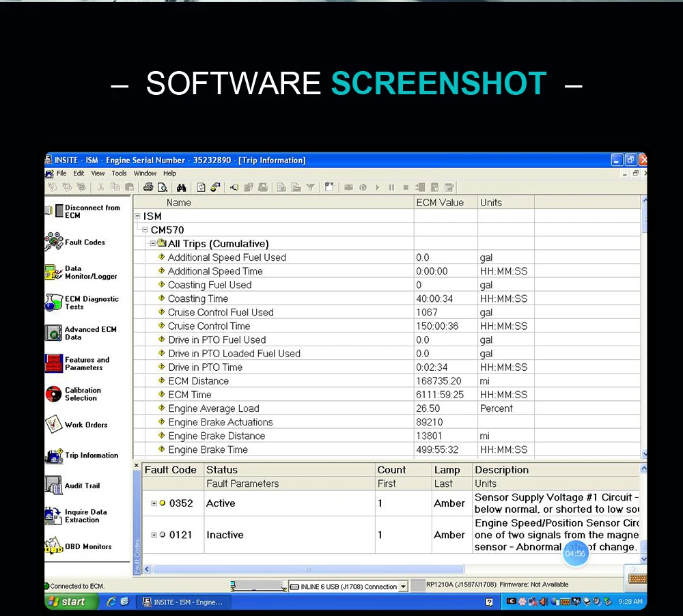Open Calibration Selection

click(x=73, y=394)
